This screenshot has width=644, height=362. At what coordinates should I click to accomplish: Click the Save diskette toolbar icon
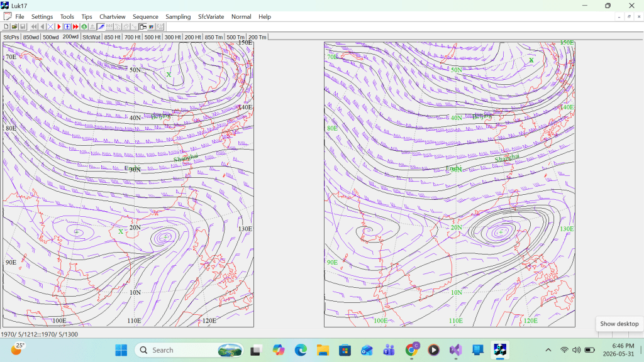coord(23,26)
